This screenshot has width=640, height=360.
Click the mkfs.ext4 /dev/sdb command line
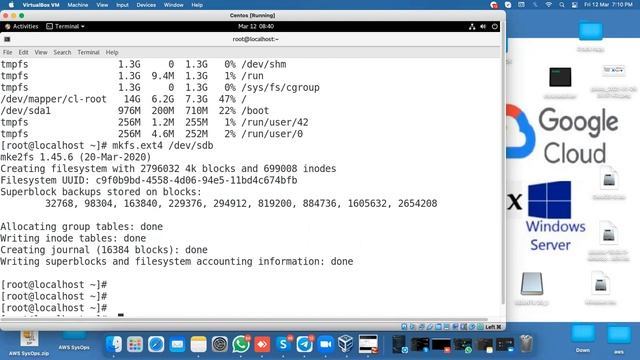(107, 145)
